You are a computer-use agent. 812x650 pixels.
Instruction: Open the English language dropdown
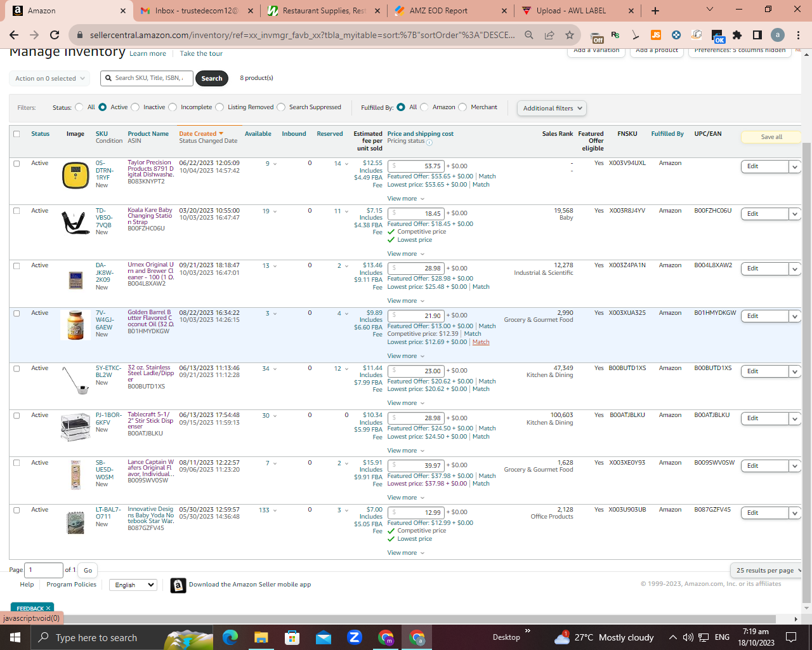(x=133, y=585)
